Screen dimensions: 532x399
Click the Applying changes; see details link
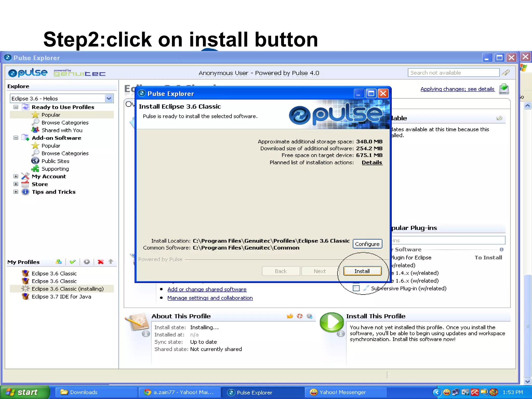pyautogui.click(x=457, y=89)
